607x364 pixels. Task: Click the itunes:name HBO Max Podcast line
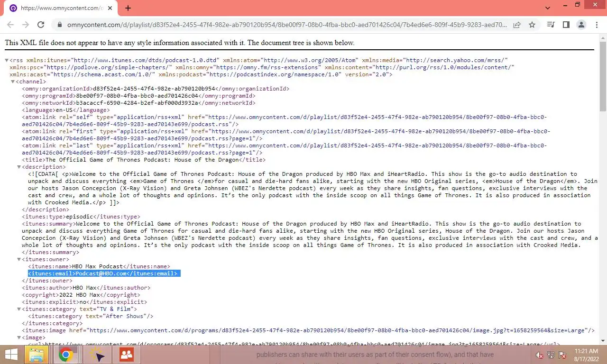tap(99, 266)
